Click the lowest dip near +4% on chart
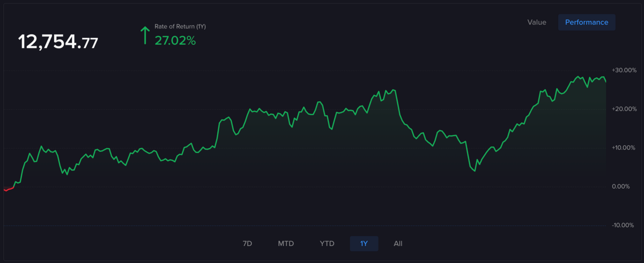644x263 pixels. point(475,171)
